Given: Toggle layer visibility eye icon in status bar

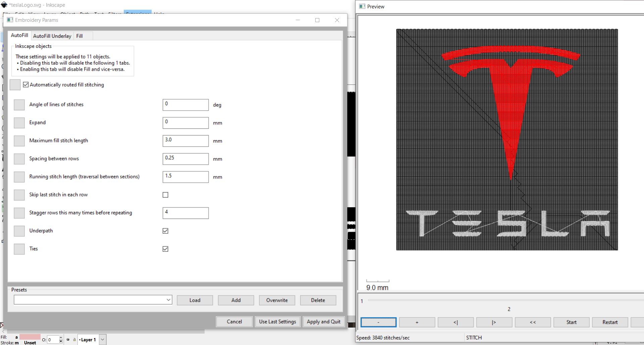Looking at the screenshot, I should [x=68, y=340].
